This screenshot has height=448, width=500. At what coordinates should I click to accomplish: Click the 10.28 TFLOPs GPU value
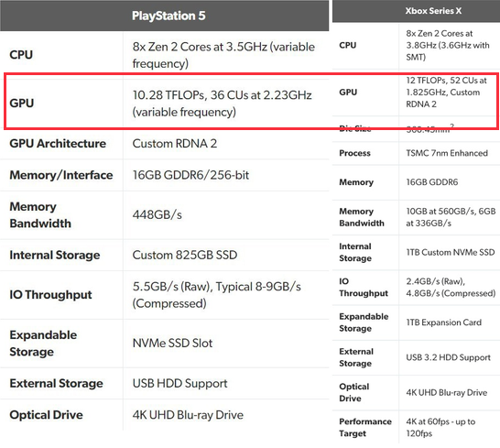point(222,104)
